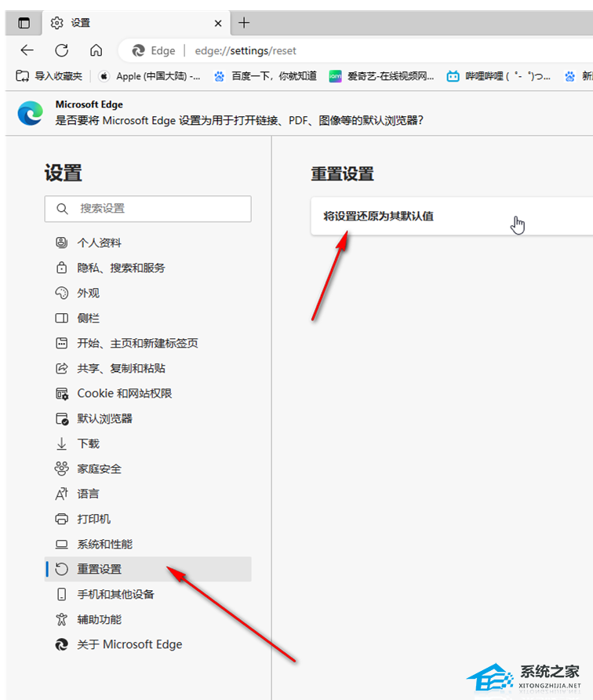The height and width of the screenshot is (700, 593).
Task: Select 关于 Microsoft Edge label
Action: click(x=129, y=644)
